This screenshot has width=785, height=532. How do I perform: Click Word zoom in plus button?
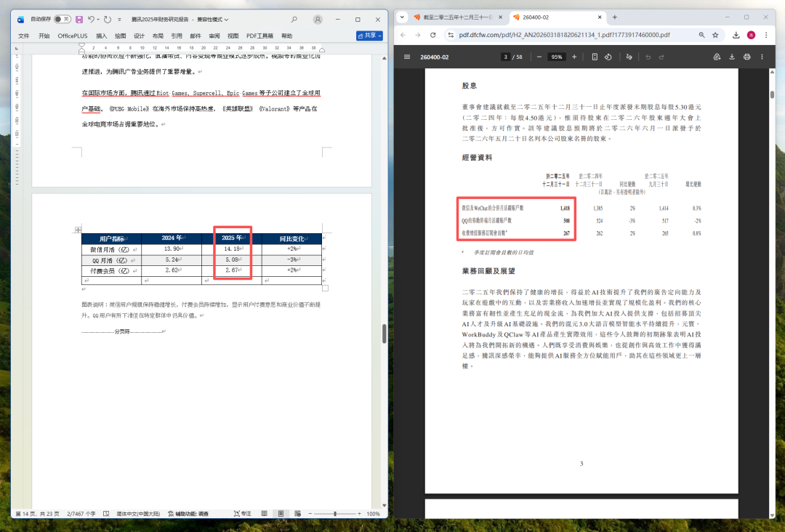pos(359,514)
